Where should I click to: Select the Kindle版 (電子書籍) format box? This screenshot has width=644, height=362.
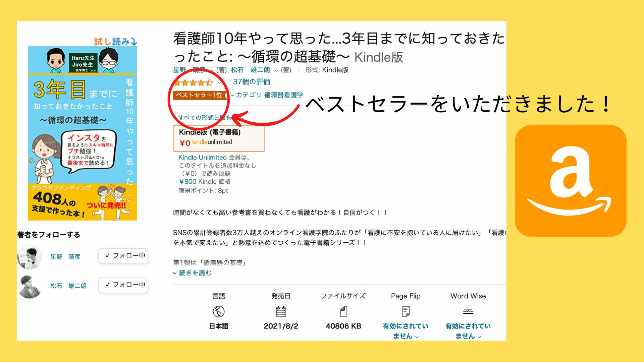[219, 138]
